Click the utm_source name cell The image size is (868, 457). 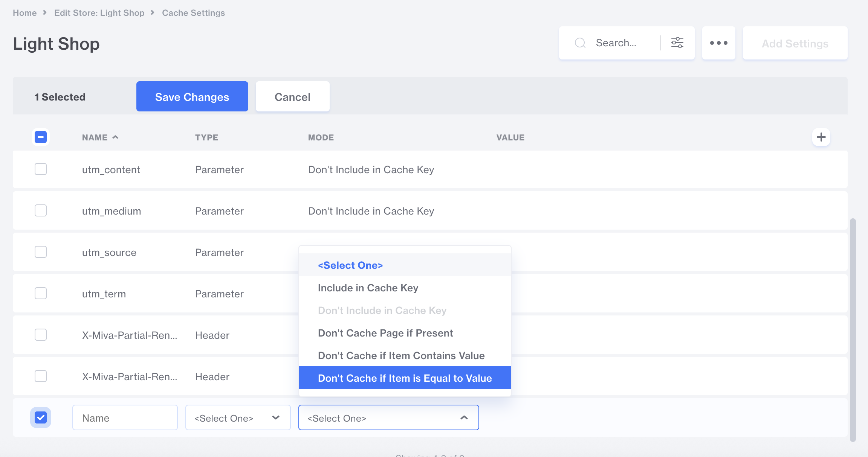tap(109, 253)
